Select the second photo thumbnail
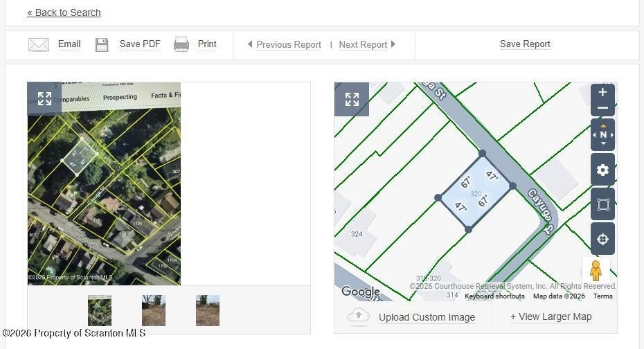 (154, 310)
